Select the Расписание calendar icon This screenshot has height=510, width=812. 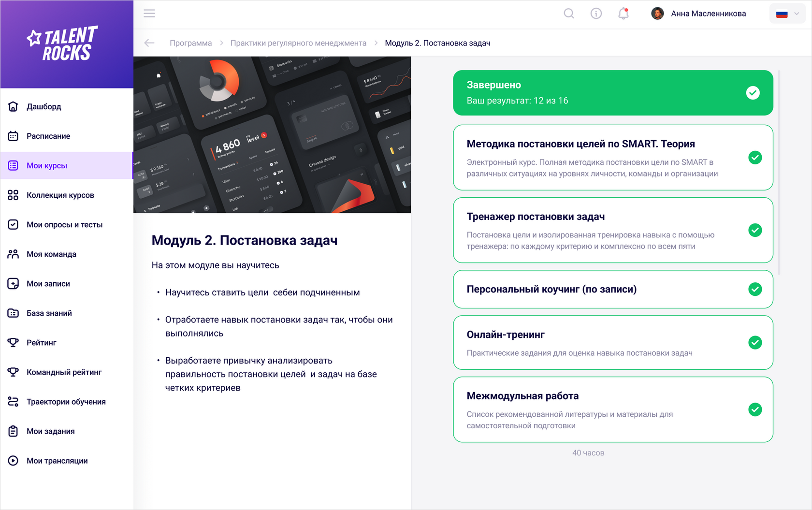click(13, 136)
